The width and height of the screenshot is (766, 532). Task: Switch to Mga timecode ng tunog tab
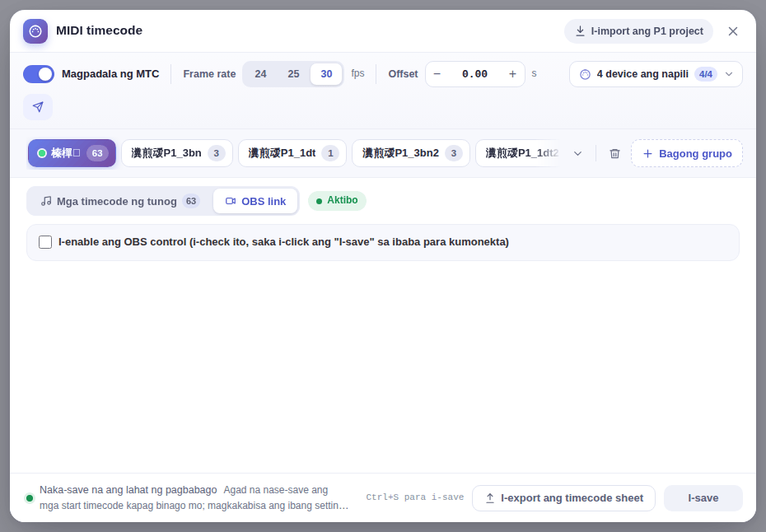pos(120,201)
